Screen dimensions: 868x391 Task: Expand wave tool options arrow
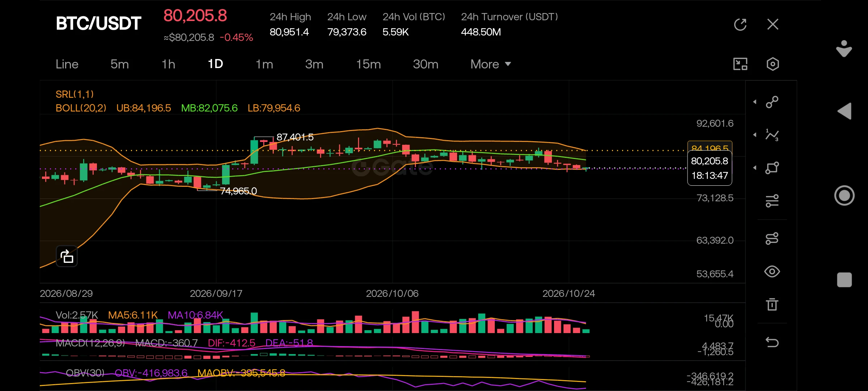pyautogui.click(x=755, y=135)
